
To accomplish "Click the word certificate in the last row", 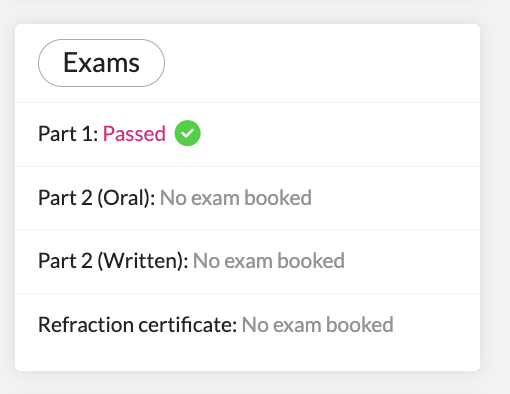I will pyautogui.click(x=188, y=325).
